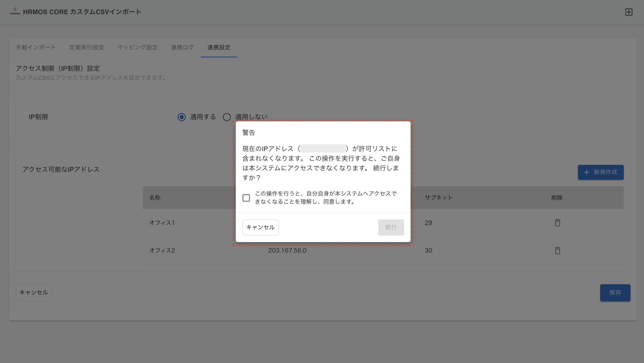Click the bottom-left キャンセル button
644x363 pixels.
tap(34, 292)
